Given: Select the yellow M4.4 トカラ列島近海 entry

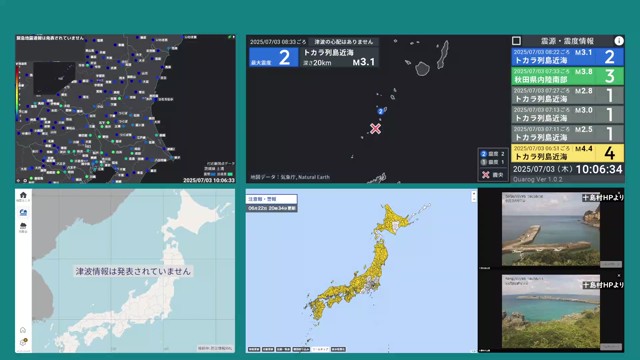Looking at the screenshot, I should pyautogui.click(x=567, y=153).
